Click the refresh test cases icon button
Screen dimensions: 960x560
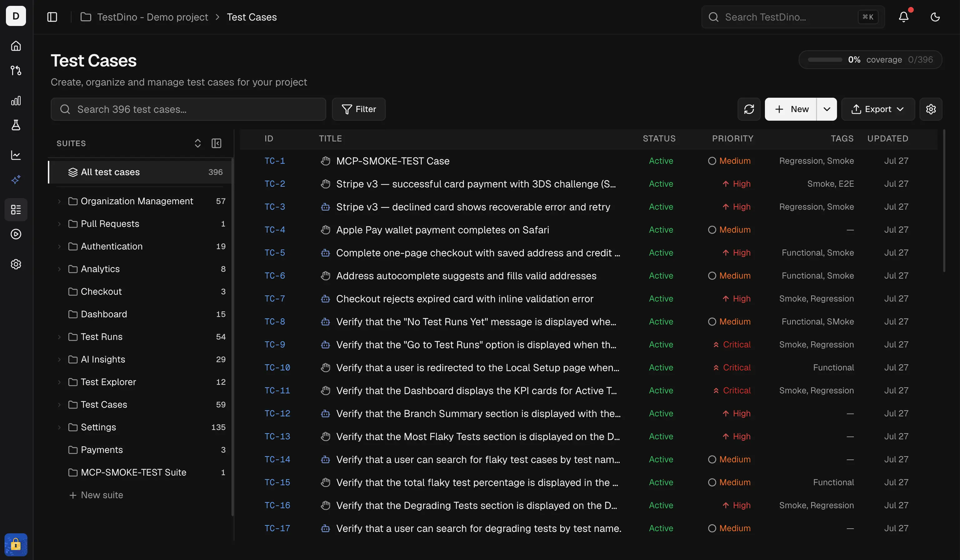click(x=749, y=109)
